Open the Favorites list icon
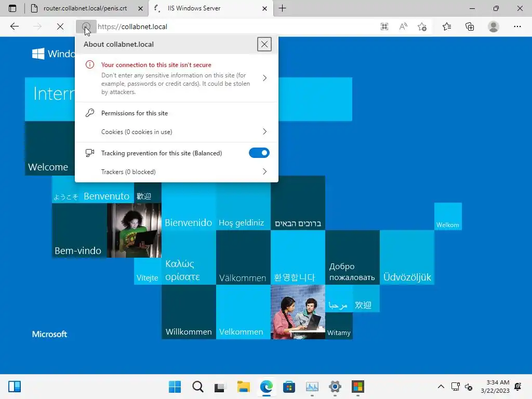 [x=447, y=26]
